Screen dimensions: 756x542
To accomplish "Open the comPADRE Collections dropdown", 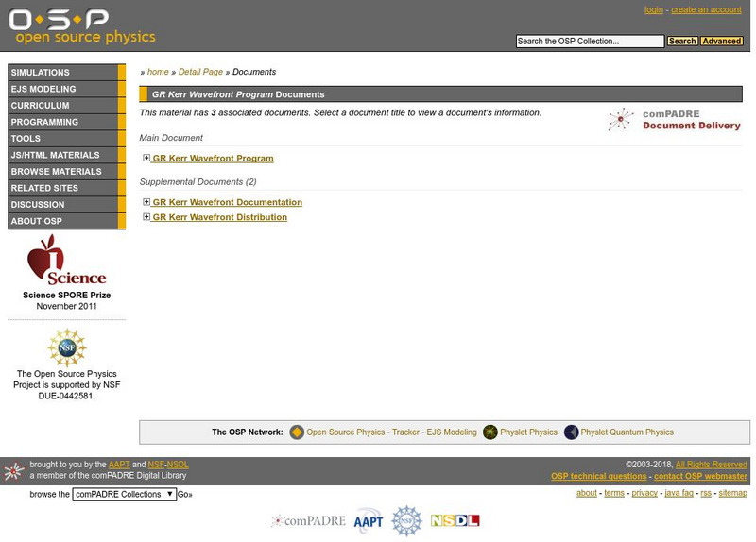I will point(125,494).
